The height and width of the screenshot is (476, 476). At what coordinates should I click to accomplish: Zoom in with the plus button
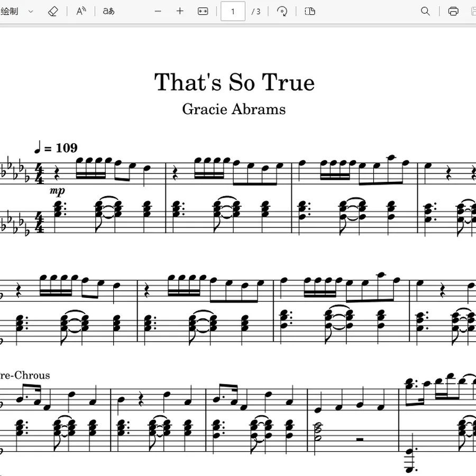(180, 12)
